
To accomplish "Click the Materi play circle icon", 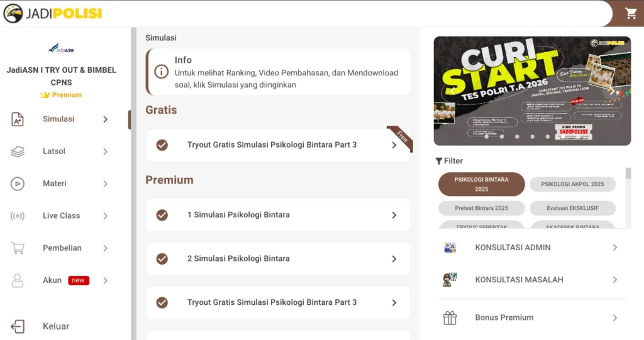I will coord(17,184).
